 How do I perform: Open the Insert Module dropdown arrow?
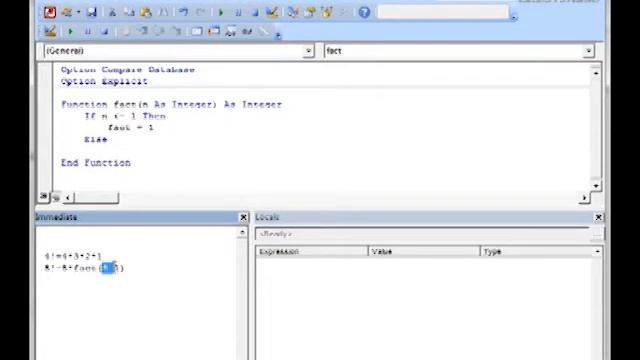78,12
